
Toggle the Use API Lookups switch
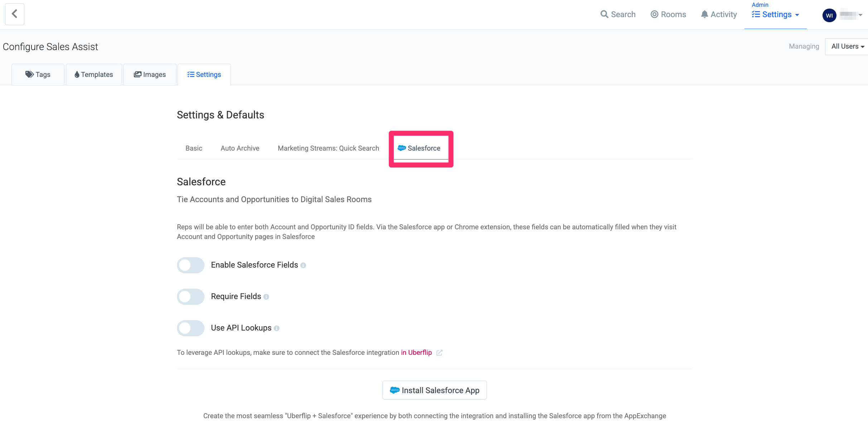(x=191, y=328)
